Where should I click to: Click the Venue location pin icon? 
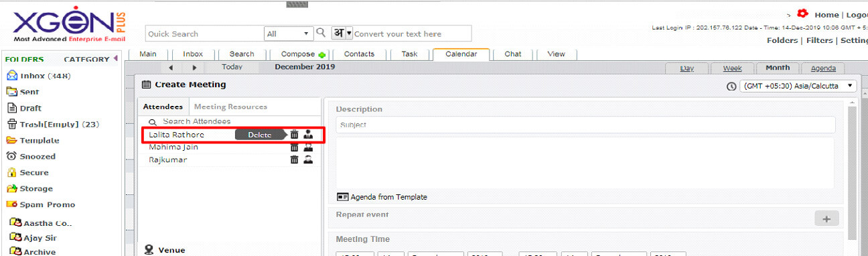tap(149, 250)
